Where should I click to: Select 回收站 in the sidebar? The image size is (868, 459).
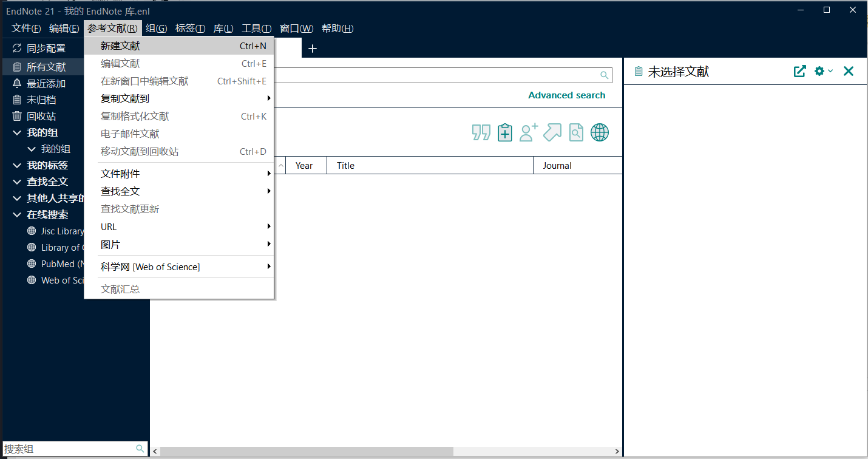click(x=41, y=116)
